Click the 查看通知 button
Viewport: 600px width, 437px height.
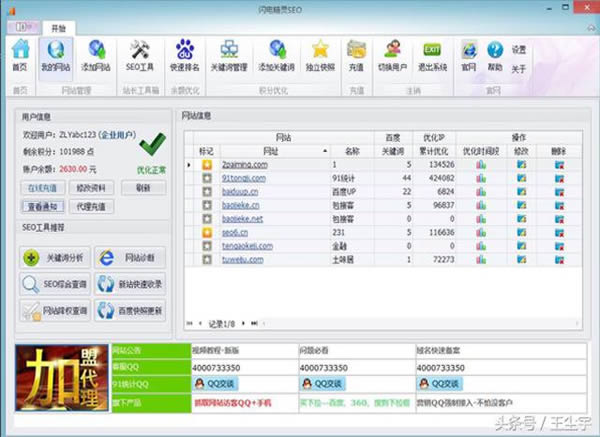point(41,206)
